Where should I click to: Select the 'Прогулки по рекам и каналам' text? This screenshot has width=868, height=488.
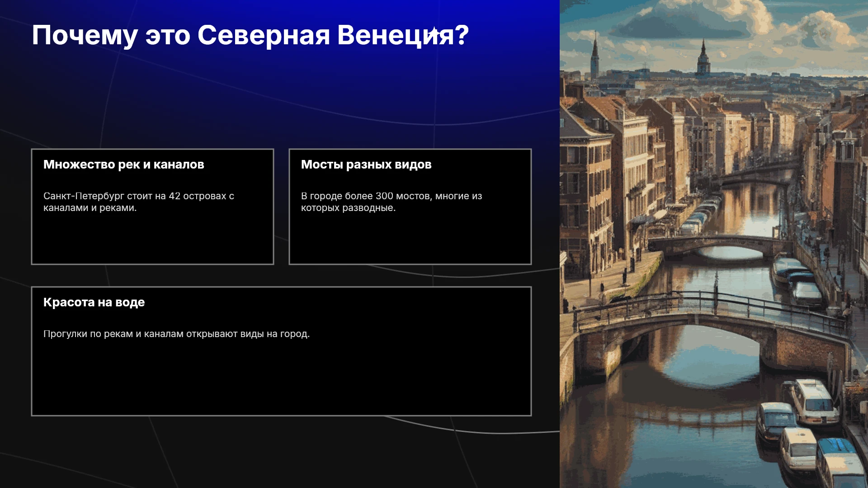(x=176, y=334)
